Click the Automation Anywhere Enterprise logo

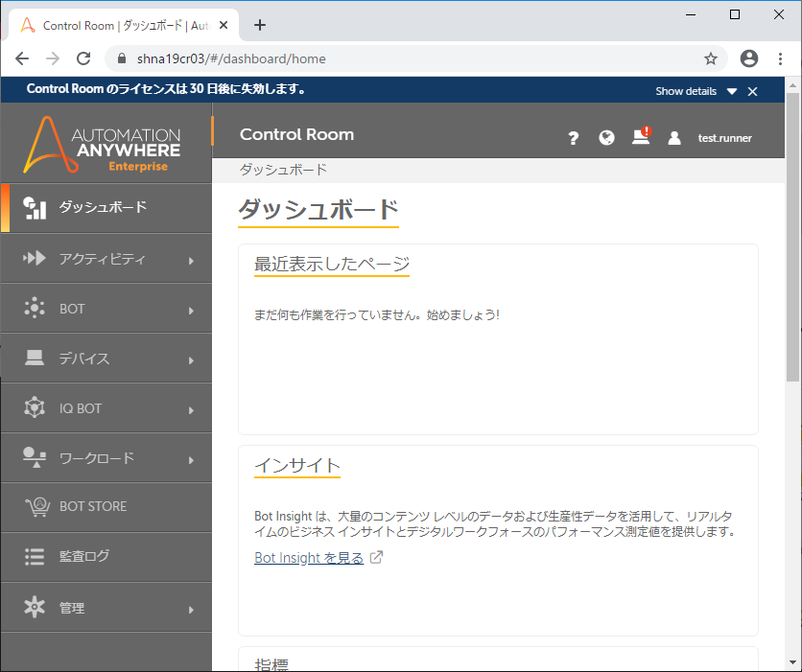(x=102, y=145)
